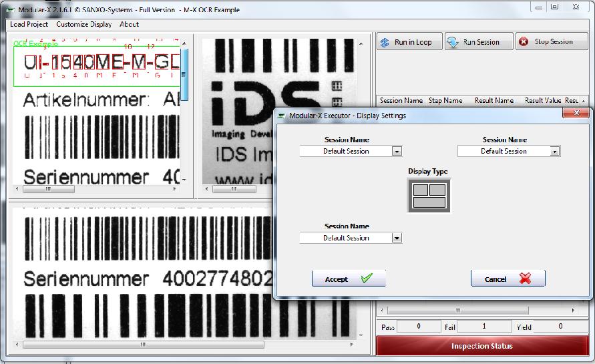This screenshot has height=364, width=595.
Task: Close the Display Settings dialog
Action: click(576, 113)
